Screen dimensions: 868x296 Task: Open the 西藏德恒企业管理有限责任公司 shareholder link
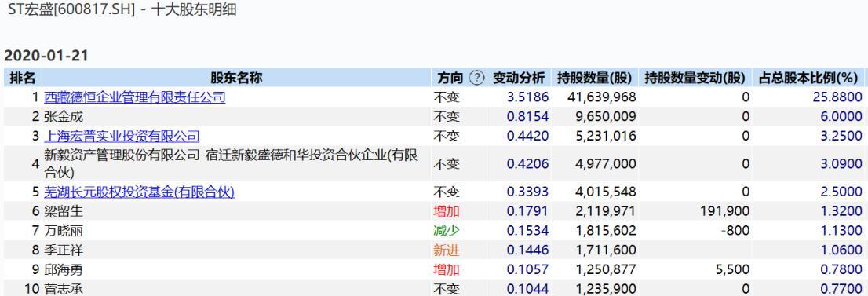(x=135, y=97)
